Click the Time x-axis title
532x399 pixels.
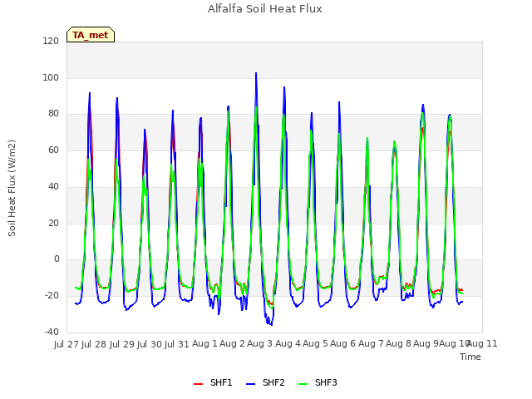[x=470, y=357]
